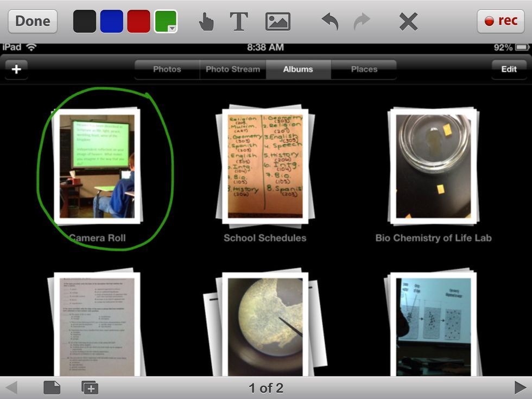Expand the green color swatch dropdown
The height and width of the screenshot is (399, 532).
click(172, 28)
